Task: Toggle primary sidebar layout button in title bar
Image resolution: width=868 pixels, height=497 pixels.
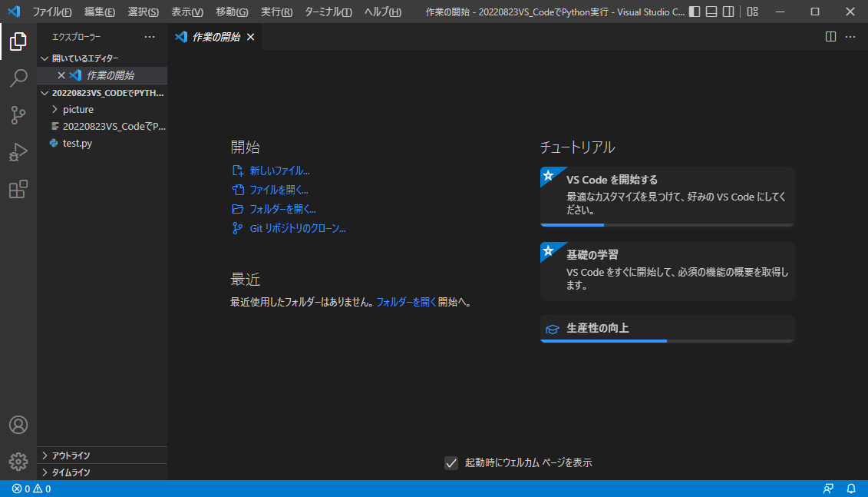Action: (695, 12)
